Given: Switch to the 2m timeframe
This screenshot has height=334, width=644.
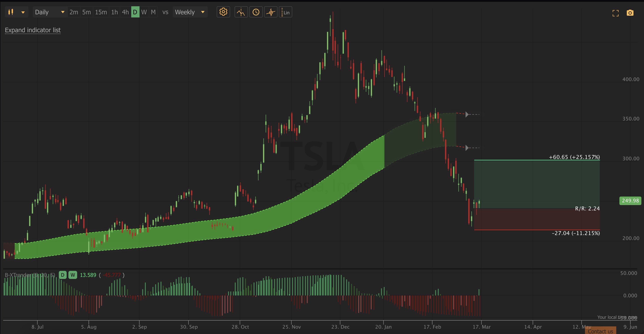Looking at the screenshot, I should pyautogui.click(x=74, y=12).
